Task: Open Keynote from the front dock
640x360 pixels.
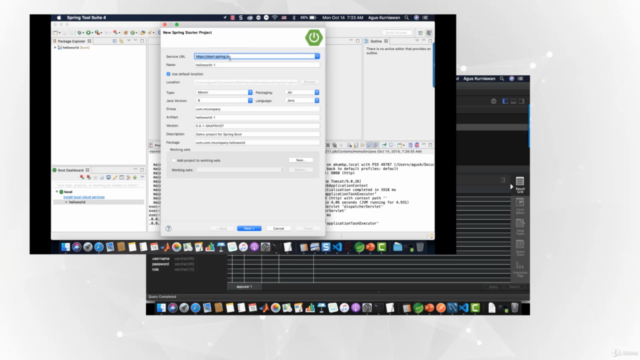Action: pos(221,247)
